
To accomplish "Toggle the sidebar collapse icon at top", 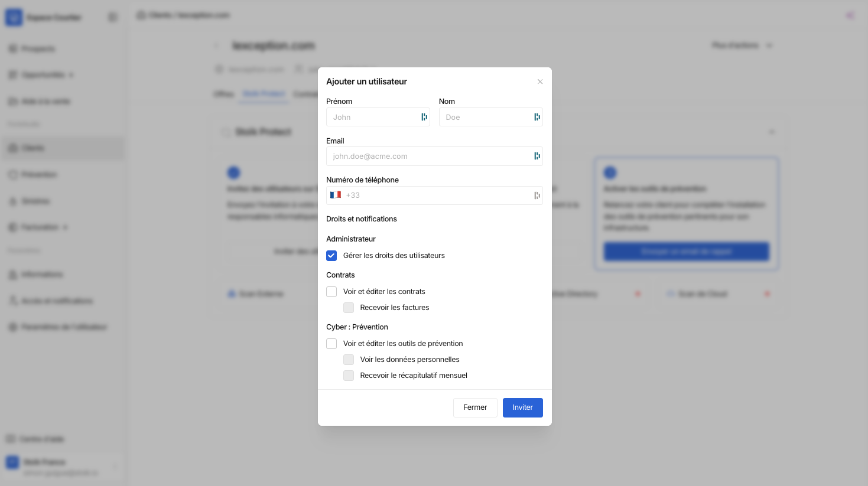I will [x=112, y=17].
